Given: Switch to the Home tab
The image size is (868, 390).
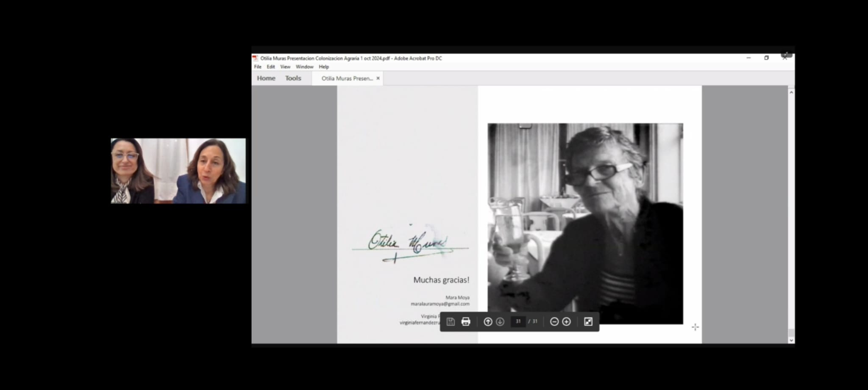Looking at the screenshot, I should pos(266,78).
